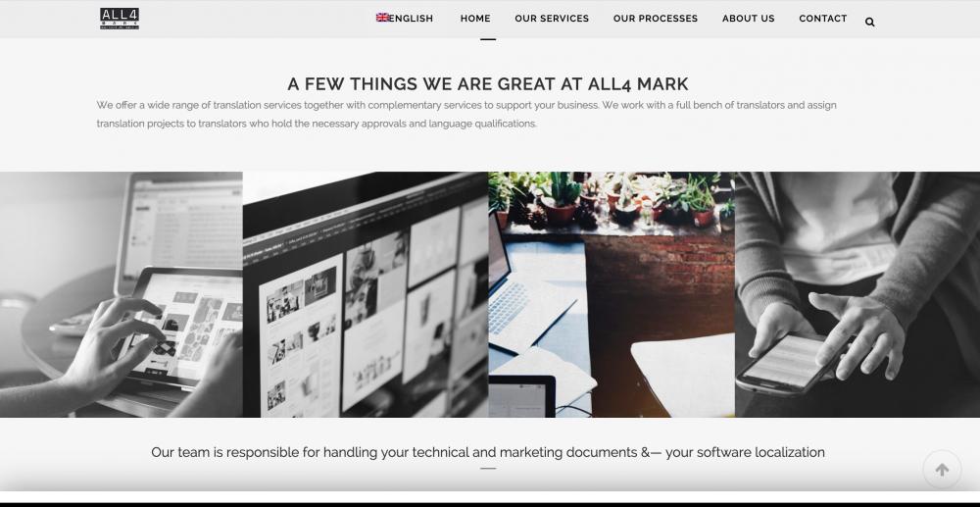980x507 pixels.
Task: Click the active underline beneath HOME
Action: [488, 39]
